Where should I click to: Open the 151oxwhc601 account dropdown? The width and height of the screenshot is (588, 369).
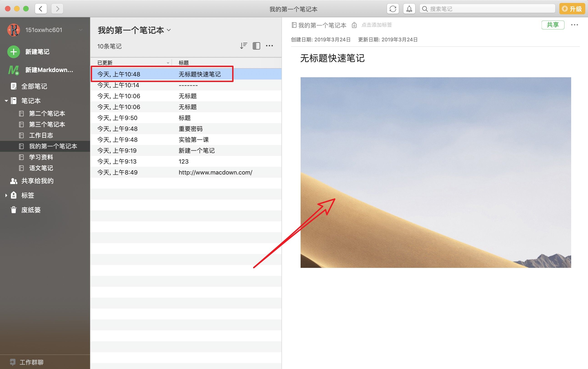point(80,30)
